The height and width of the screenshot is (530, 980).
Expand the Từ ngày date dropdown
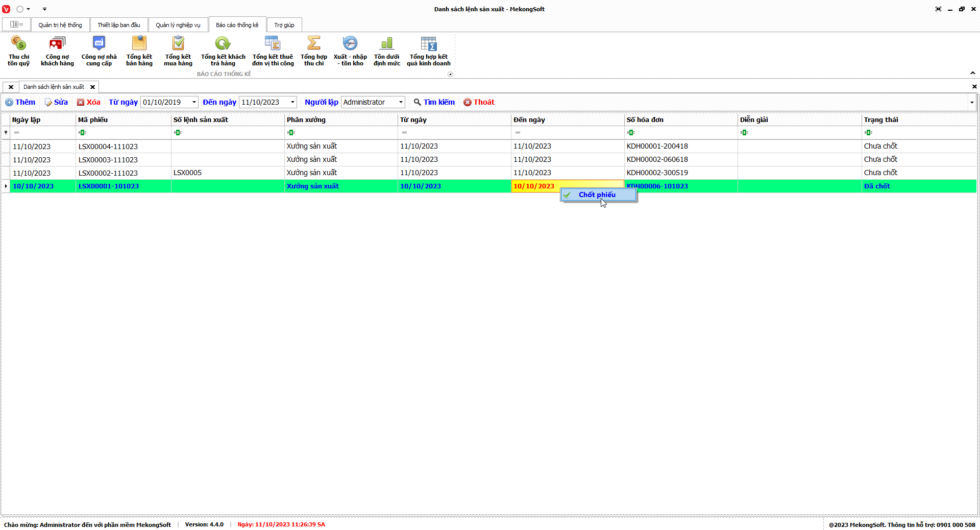tap(194, 102)
